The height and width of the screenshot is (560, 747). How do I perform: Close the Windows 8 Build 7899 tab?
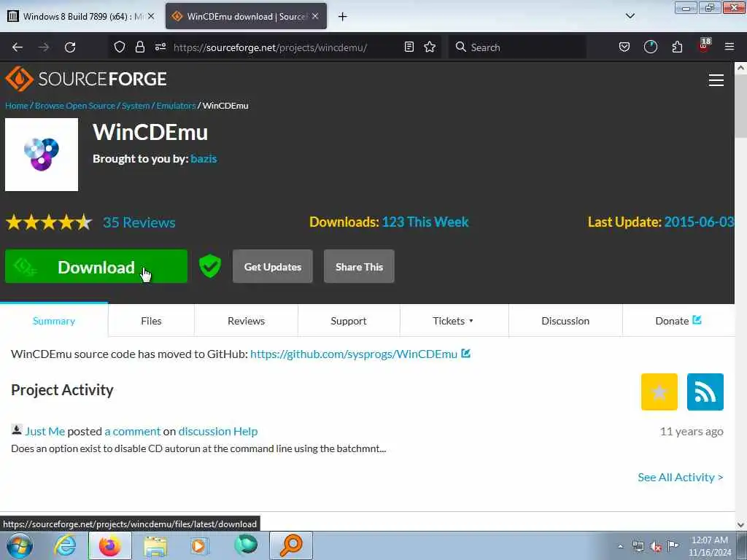pyautogui.click(x=150, y=16)
